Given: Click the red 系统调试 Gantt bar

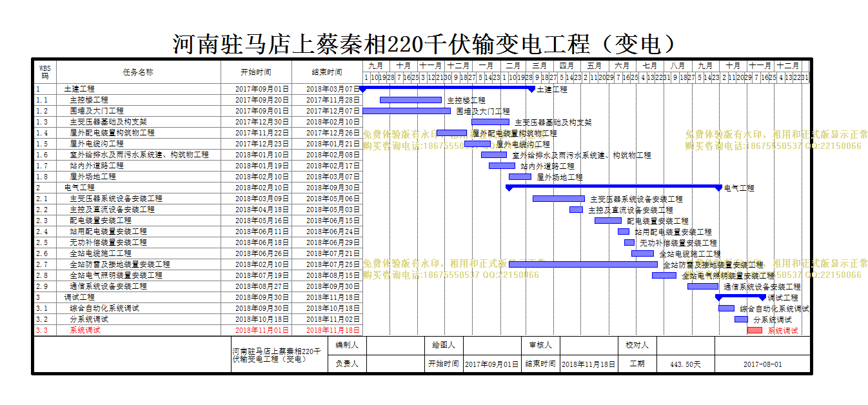Looking at the screenshot, I should coord(755,330).
